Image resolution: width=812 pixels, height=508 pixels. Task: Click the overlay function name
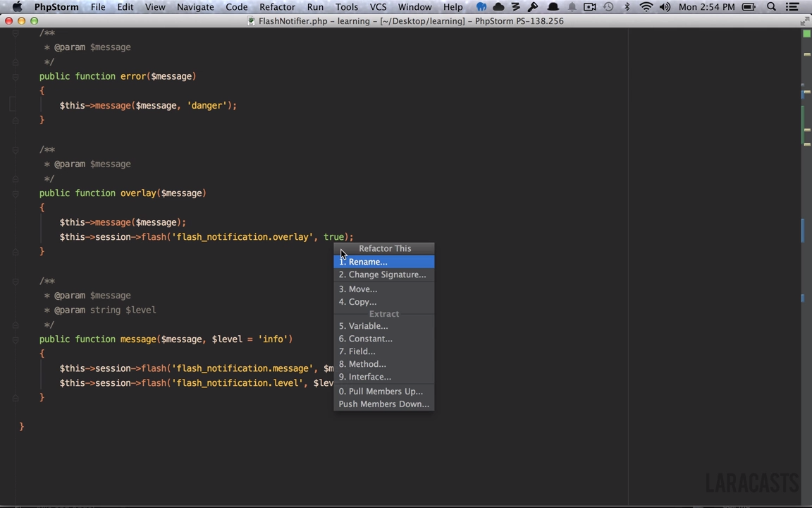click(x=138, y=193)
